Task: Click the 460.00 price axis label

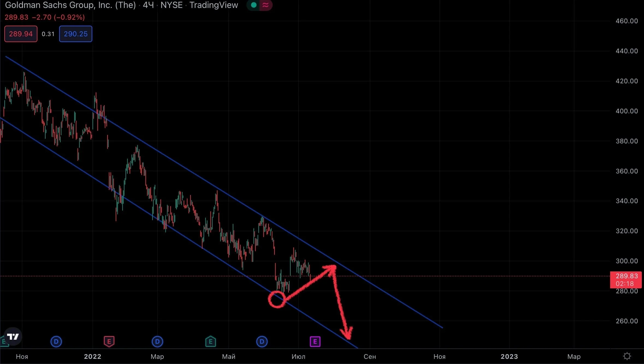Action: 627,21
